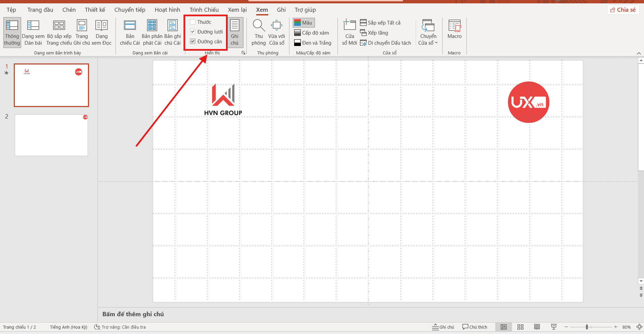
Task: Open the Chèn ribbon tab
Action: click(x=69, y=10)
